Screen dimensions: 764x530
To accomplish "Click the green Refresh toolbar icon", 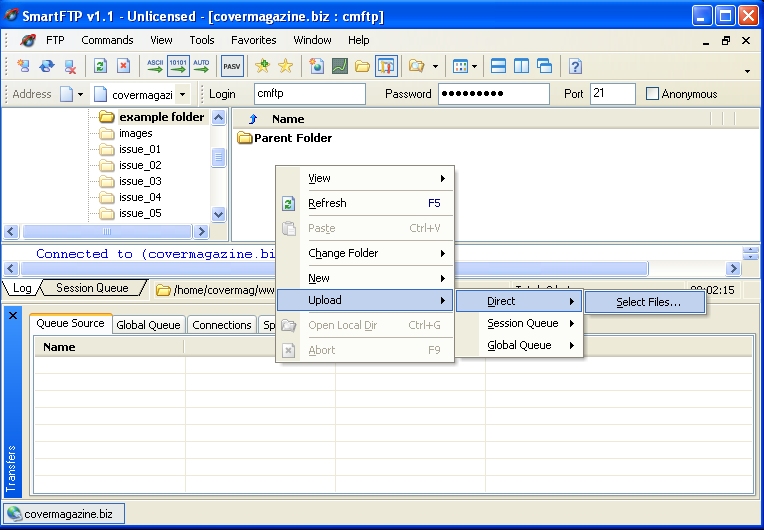I will click(100, 66).
